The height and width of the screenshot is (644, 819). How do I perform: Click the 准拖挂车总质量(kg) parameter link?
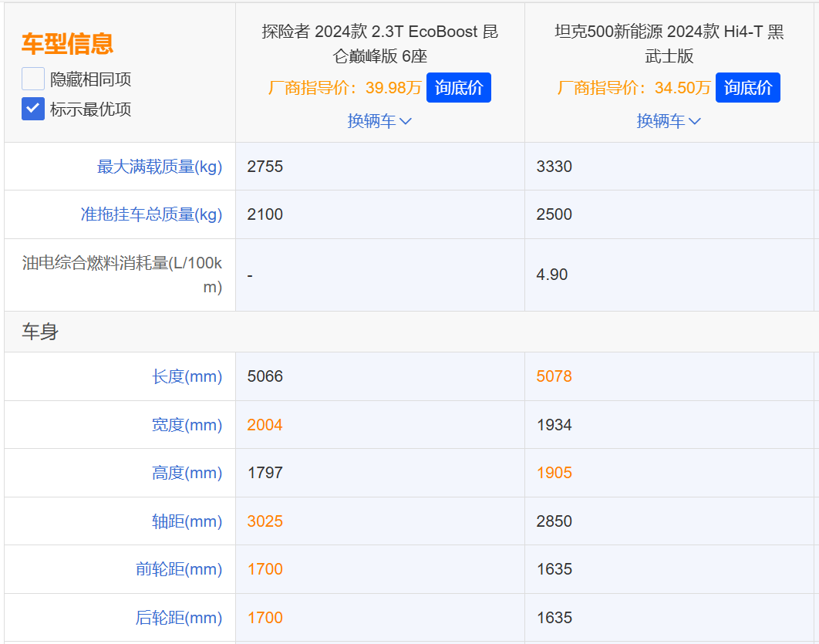coord(151,214)
